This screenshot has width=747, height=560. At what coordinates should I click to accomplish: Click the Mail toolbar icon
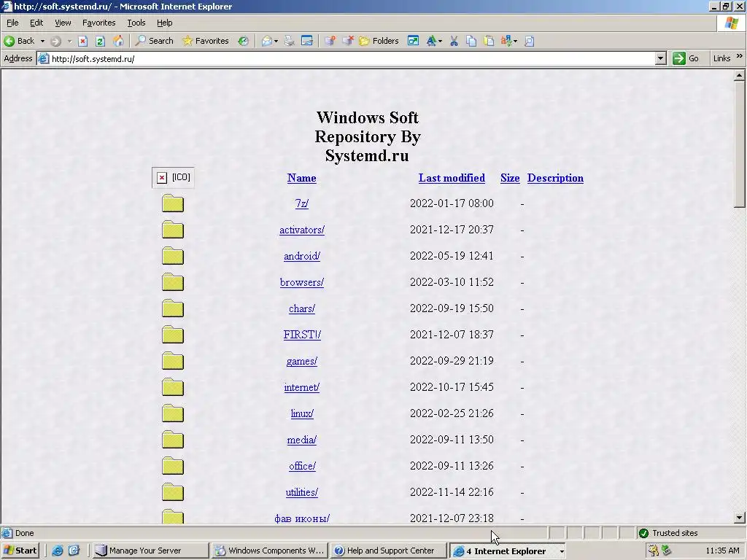click(x=267, y=41)
